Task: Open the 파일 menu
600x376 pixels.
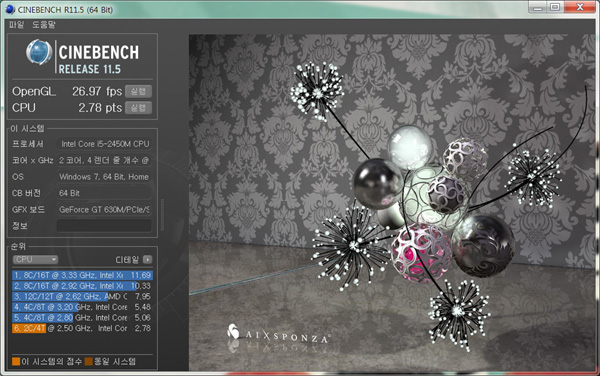Action: (x=16, y=25)
